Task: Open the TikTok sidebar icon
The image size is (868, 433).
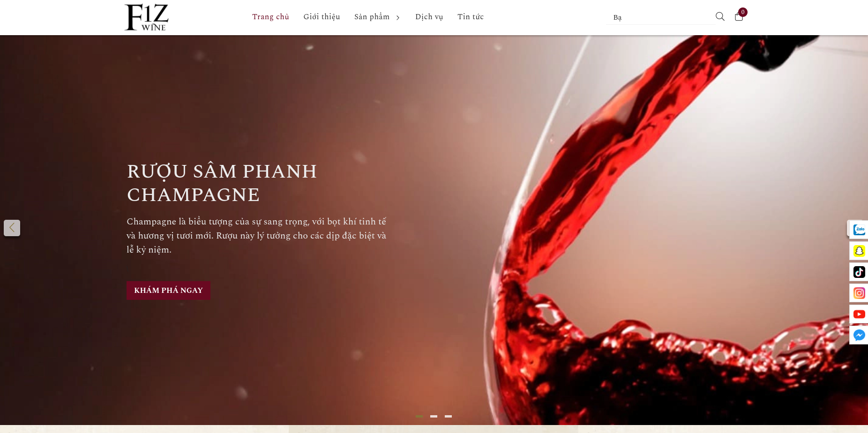Action: (x=859, y=272)
